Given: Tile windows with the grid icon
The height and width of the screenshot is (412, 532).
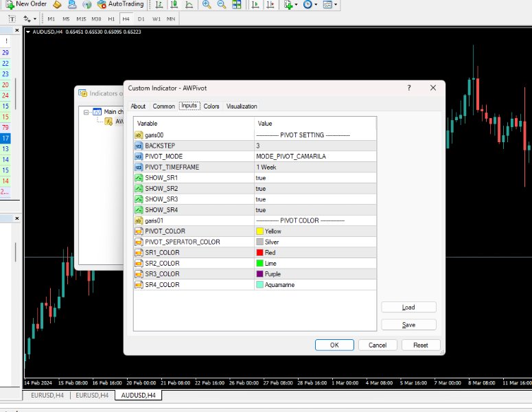Looking at the screenshot, I should [236, 4].
